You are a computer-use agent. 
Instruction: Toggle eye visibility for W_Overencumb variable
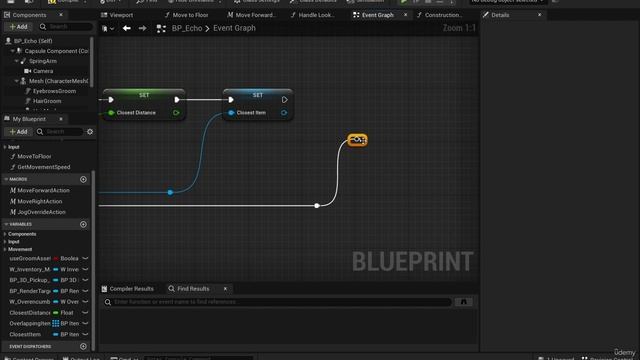pyautogui.click(x=85, y=302)
